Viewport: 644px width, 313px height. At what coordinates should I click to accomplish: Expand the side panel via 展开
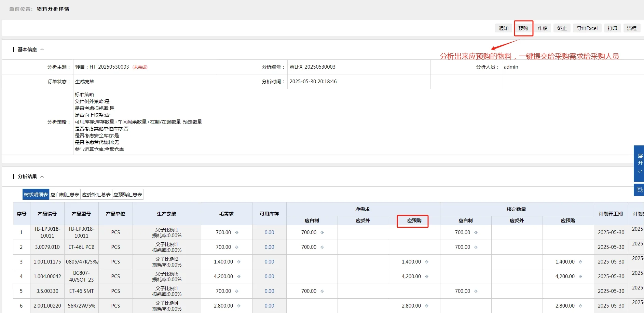coord(640,163)
